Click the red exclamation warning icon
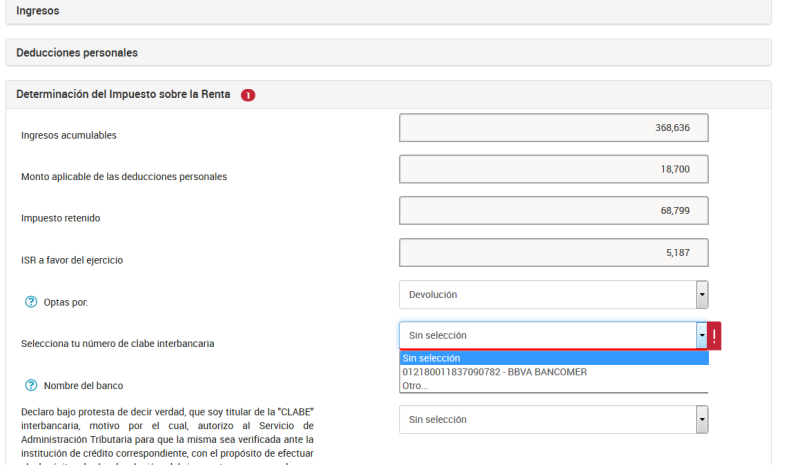Screen dimensions: 800x465 [714, 336]
